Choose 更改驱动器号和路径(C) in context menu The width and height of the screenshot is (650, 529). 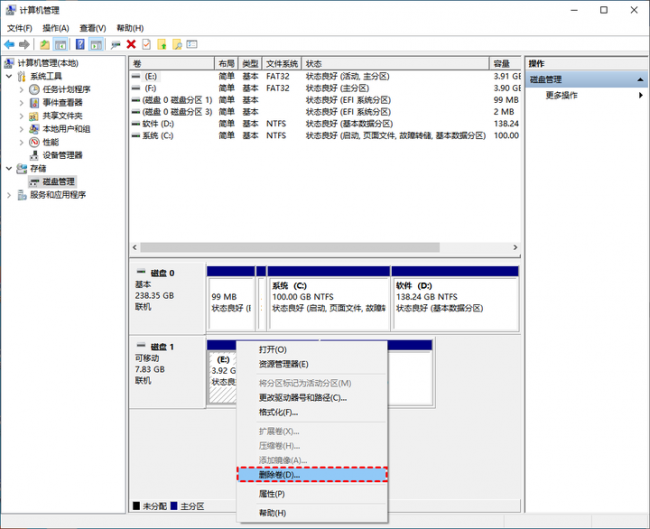(x=312, y=398)
